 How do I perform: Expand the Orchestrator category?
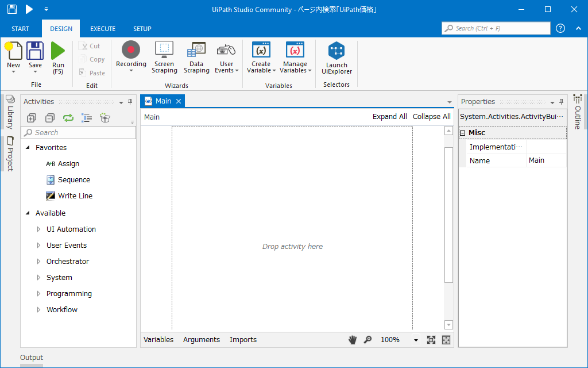38,262
